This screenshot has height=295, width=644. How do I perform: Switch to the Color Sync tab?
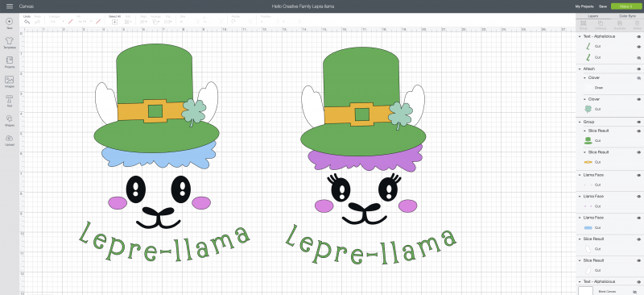(627, 15)
